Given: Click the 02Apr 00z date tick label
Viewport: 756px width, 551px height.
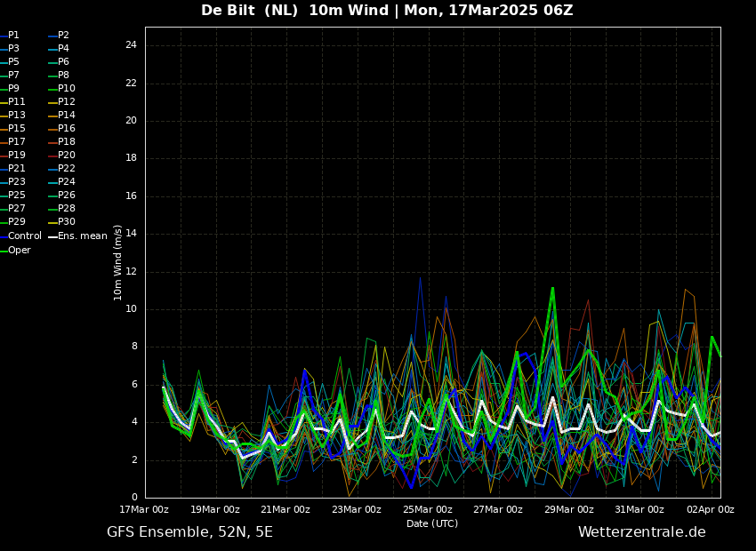Looking at the screenshot, I should (711, 510).
